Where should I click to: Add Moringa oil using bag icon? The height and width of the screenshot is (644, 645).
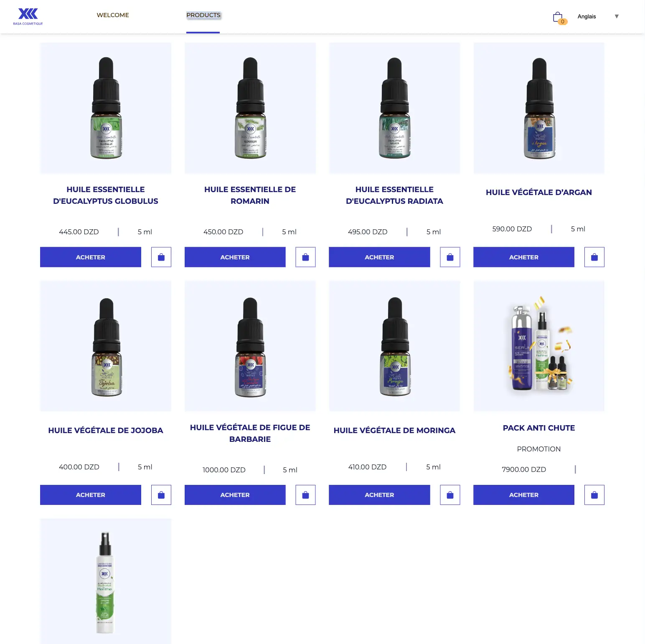tap(450, 495)
